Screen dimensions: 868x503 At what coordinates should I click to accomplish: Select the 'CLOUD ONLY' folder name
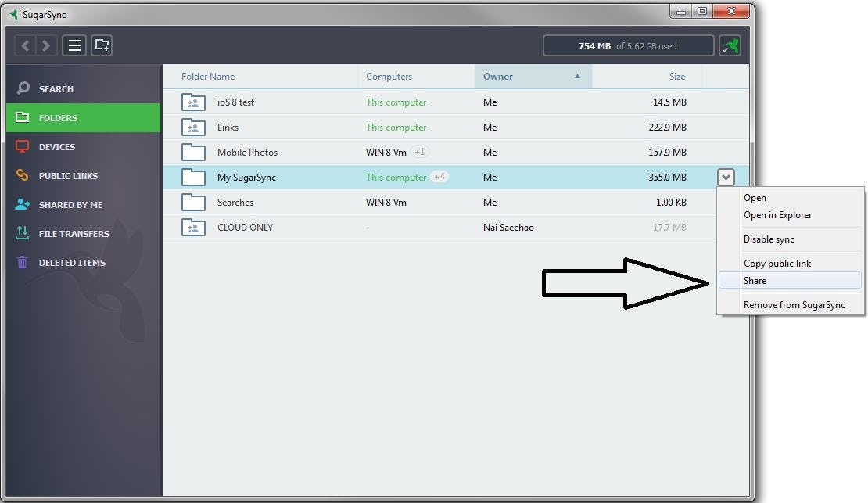point(245,227)
